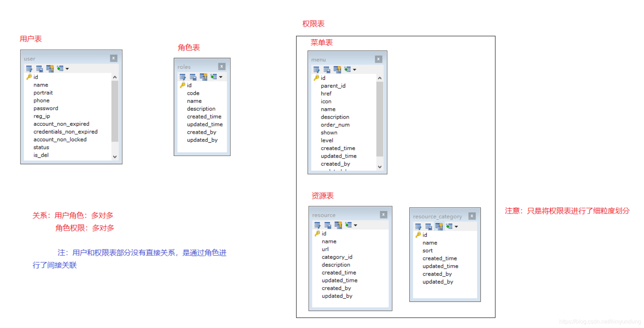644x328 pixels.
Task: Select the account_non_locked column
Action: pyautogui.click(x=60, y=139)
